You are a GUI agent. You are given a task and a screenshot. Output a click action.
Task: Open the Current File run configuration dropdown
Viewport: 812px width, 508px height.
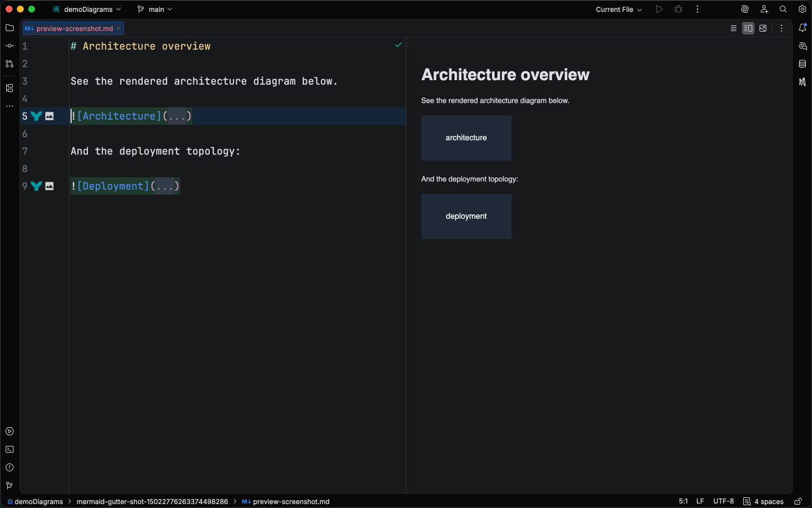point(619,9)
